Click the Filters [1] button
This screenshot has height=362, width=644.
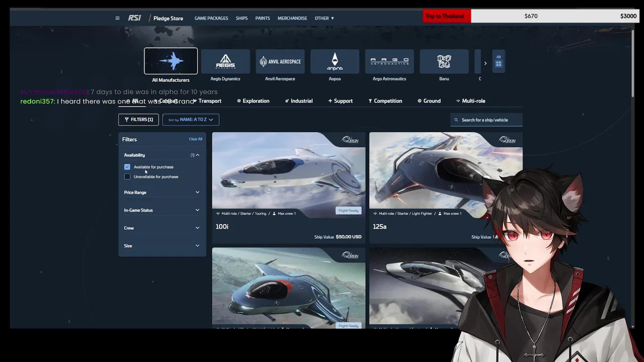click(x=138, y=120)
